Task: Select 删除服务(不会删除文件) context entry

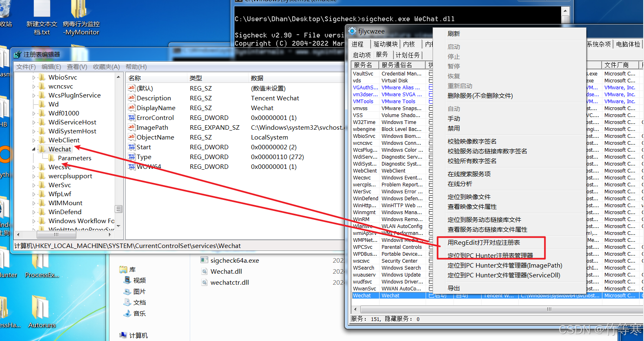Action: (480, 96)
